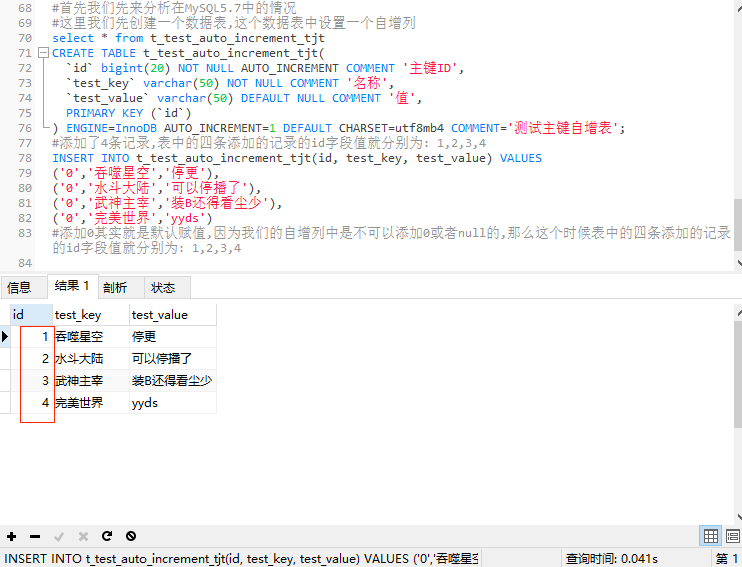Click the yyds value cell
Screen dimensions: 742x567
coord(173,403)
